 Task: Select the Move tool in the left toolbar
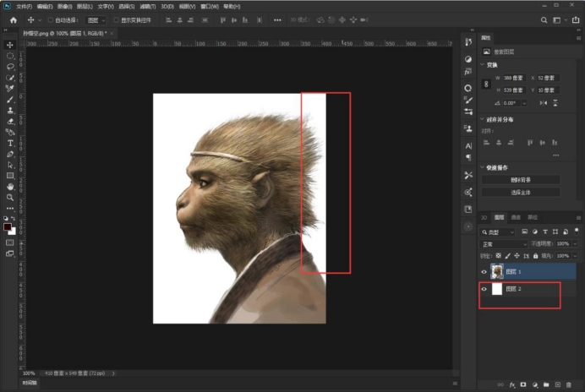(x=10, y=45)
